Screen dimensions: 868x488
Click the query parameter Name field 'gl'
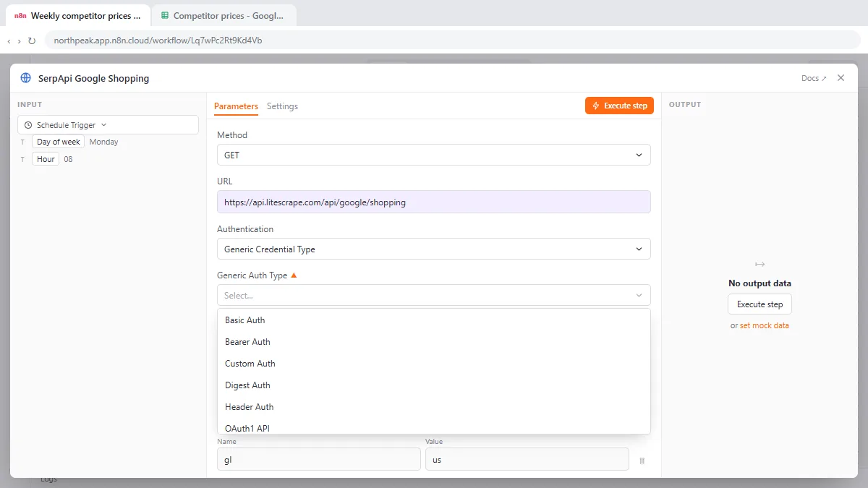pos(319,459)
